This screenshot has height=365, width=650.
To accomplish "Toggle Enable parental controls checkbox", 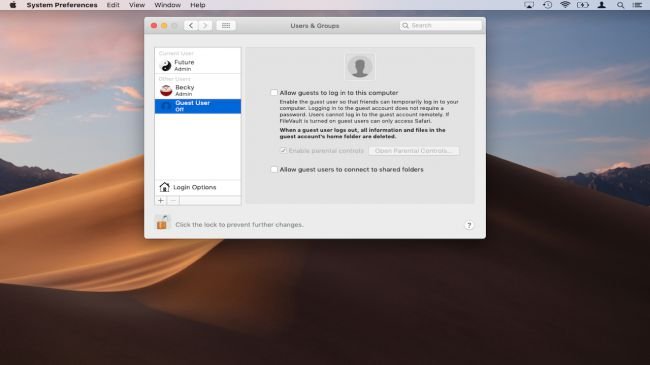I will click(283, 151).
